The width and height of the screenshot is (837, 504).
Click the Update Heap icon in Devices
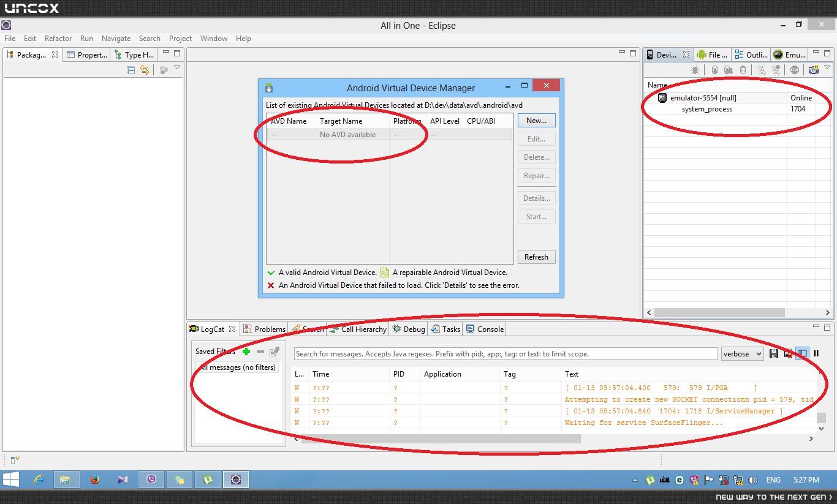point(714,70)
